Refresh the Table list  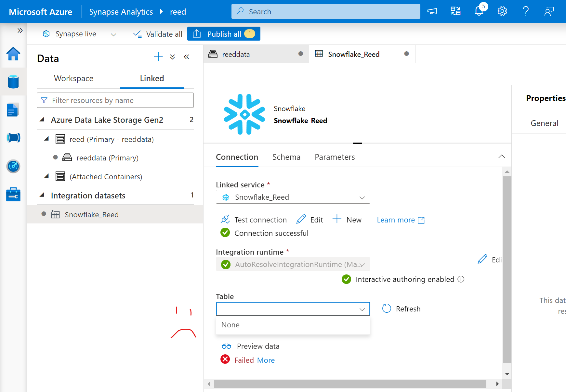tap(401, 309)
